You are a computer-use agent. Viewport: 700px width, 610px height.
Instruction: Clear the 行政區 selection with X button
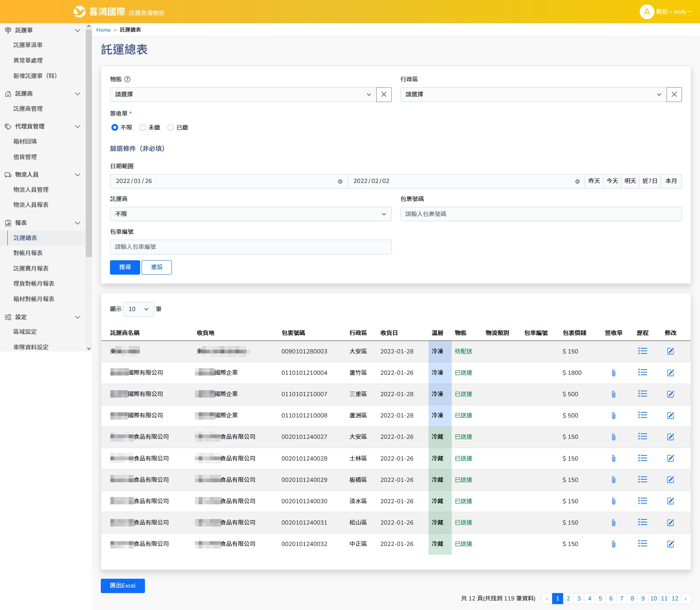pos(674,95)
